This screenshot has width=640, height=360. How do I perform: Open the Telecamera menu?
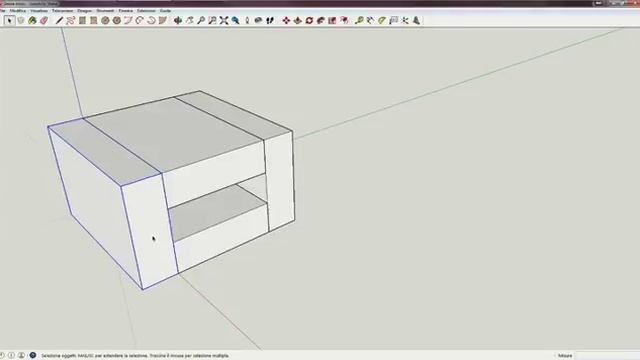(62, 11)
